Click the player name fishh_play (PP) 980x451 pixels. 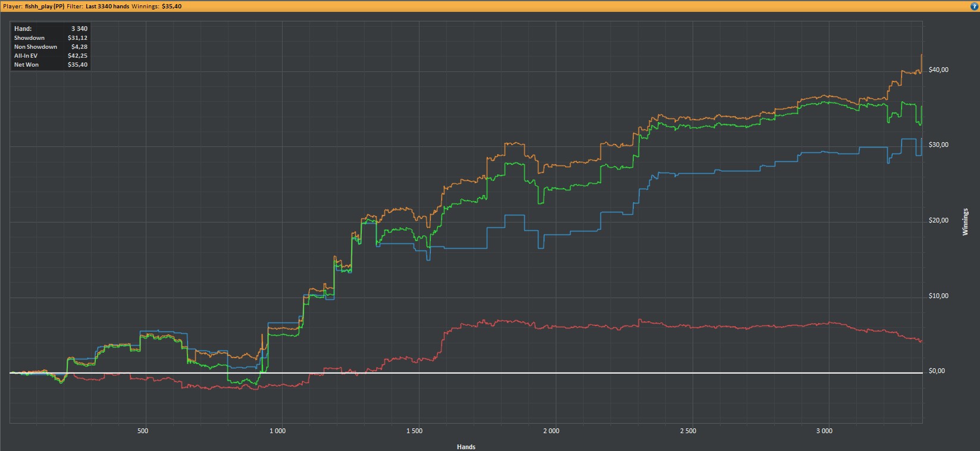pos(45,6)
